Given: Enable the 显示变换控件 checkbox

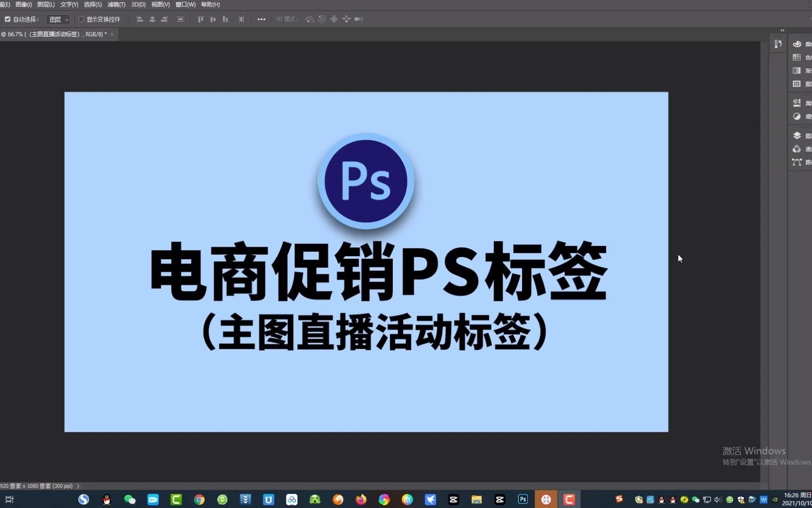Looking at the screenshot, I should (x=81, y=19).
